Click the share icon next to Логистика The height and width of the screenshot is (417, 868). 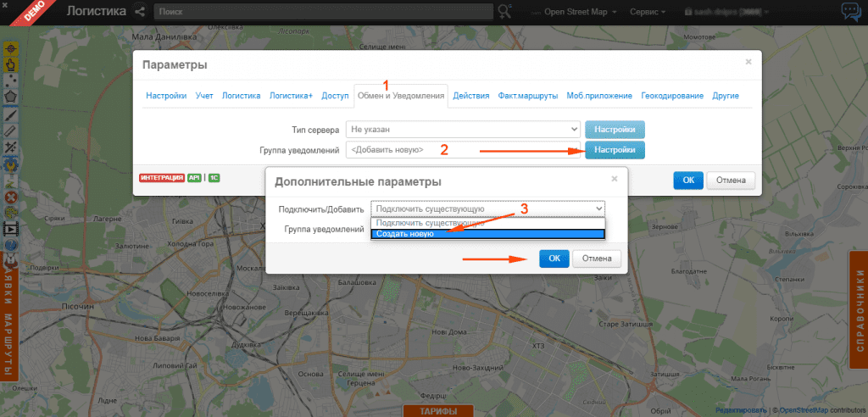(x=140, y=11)
